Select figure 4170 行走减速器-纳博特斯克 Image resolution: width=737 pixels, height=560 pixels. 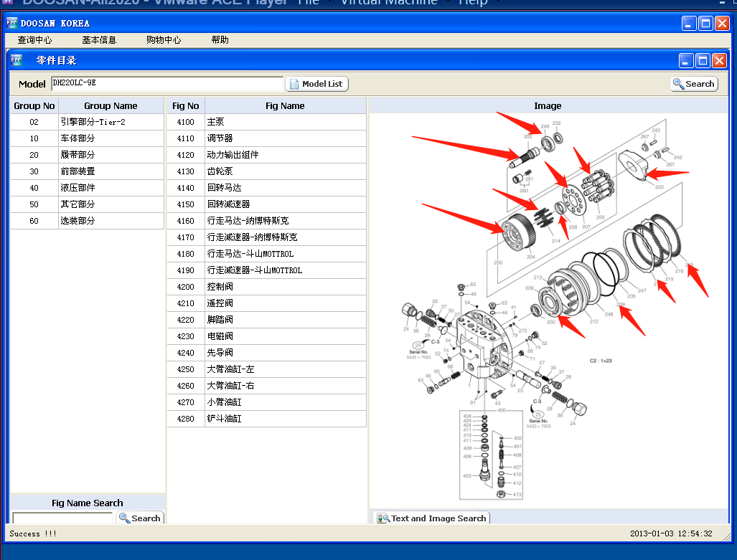coord(266,237)
